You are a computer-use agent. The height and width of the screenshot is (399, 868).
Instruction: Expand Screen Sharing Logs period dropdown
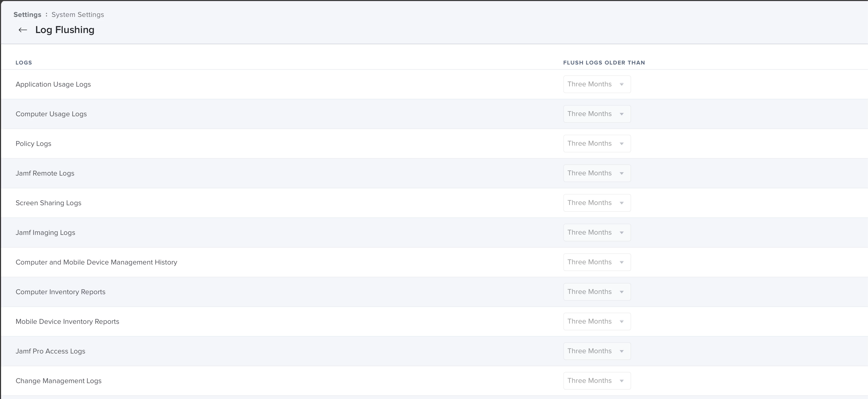(596, 203)
